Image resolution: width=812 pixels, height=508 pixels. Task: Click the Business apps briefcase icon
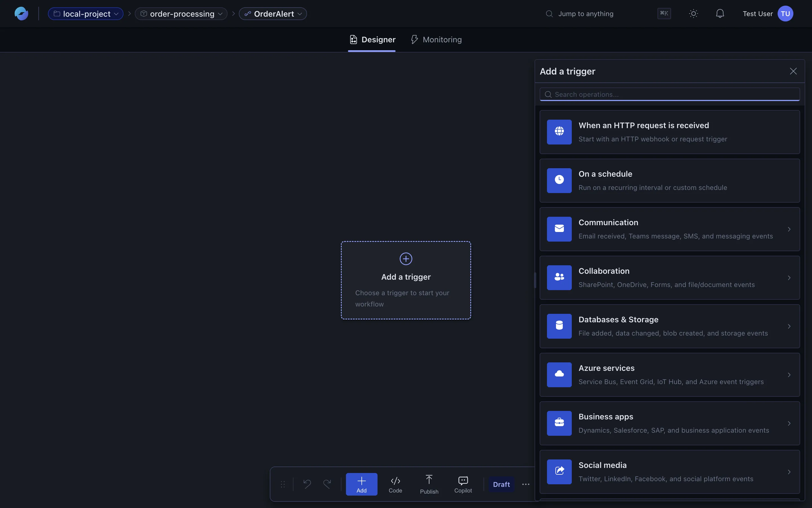[559, 423]
